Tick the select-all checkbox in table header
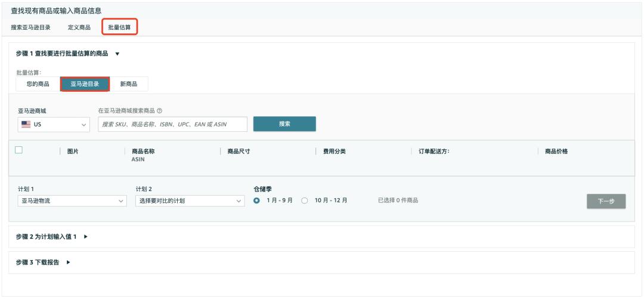 click(x=18, y=150)
